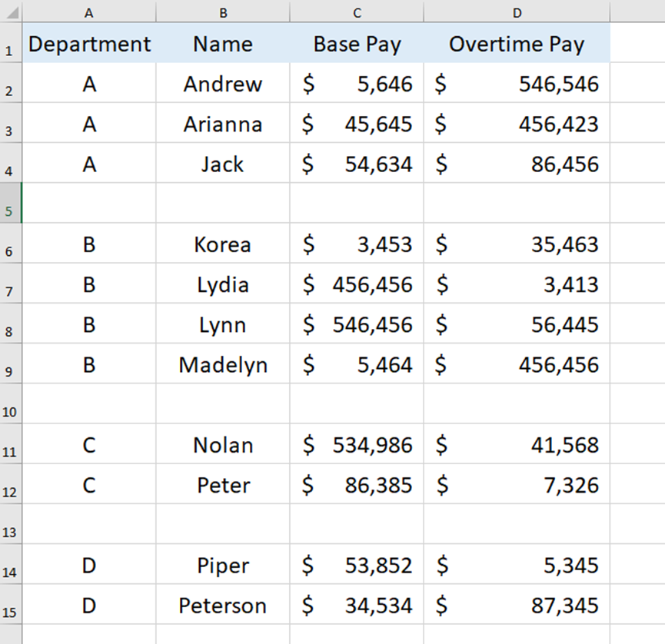
Task: Click Lydia's overtime pay 3,413
Action: pos(517,284)
